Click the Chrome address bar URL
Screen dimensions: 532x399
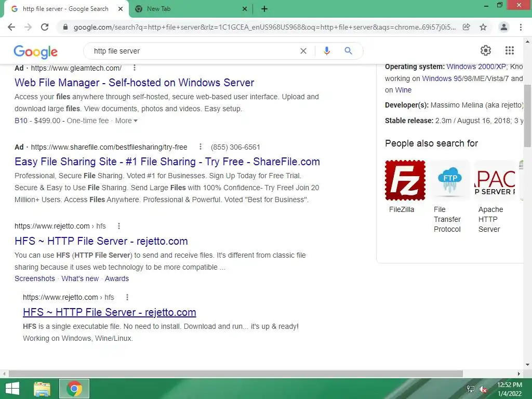(x=264, y=27)
